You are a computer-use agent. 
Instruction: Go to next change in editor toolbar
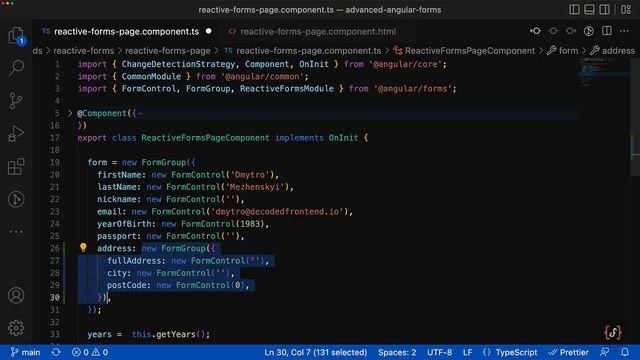571,31
